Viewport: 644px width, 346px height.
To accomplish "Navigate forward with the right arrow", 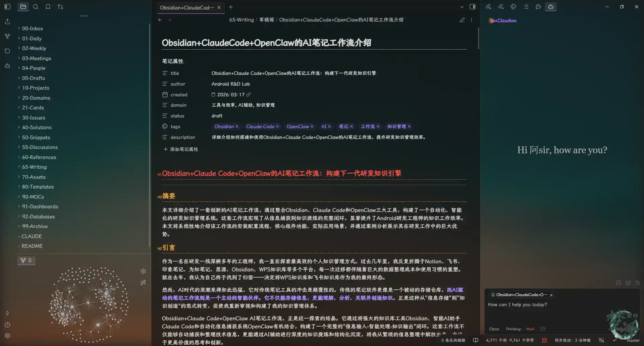I will pyautogui.click(x=169, y=20).
